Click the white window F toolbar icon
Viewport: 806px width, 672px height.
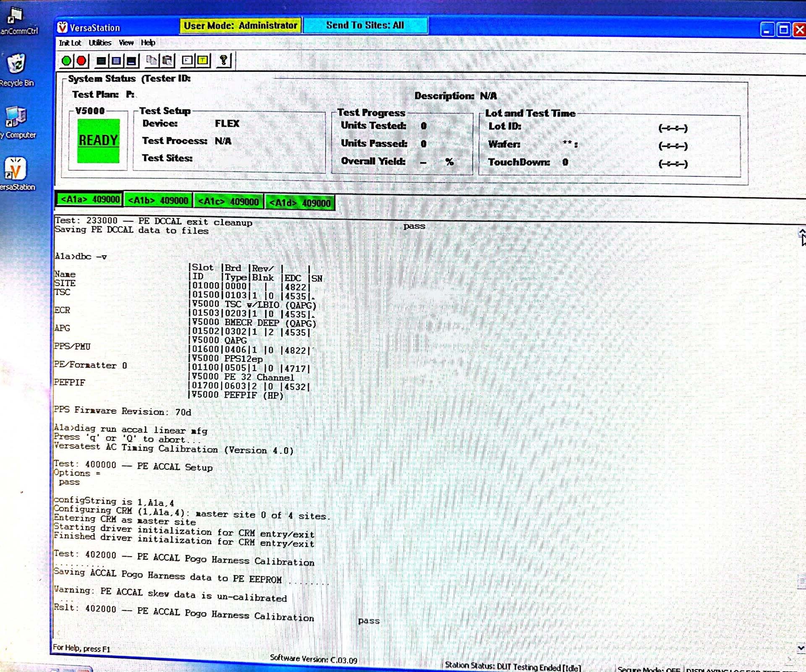coord(187,60)
